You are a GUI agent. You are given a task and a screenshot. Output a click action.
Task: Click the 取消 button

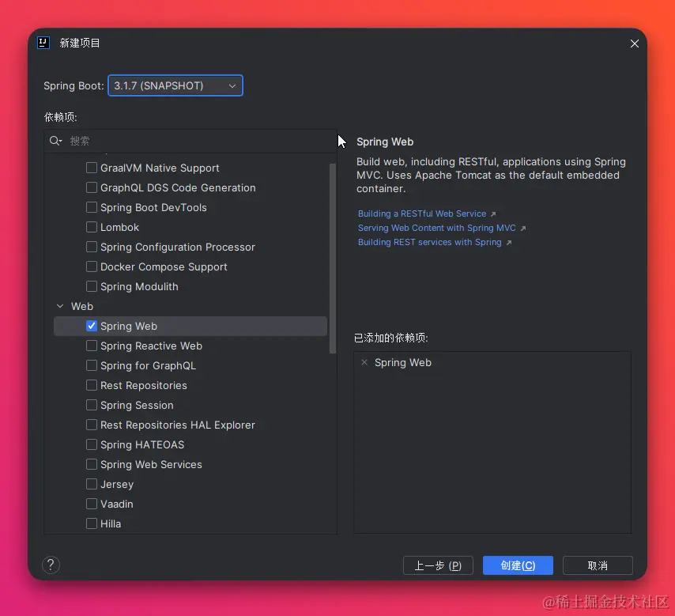(x=598, y=565)
